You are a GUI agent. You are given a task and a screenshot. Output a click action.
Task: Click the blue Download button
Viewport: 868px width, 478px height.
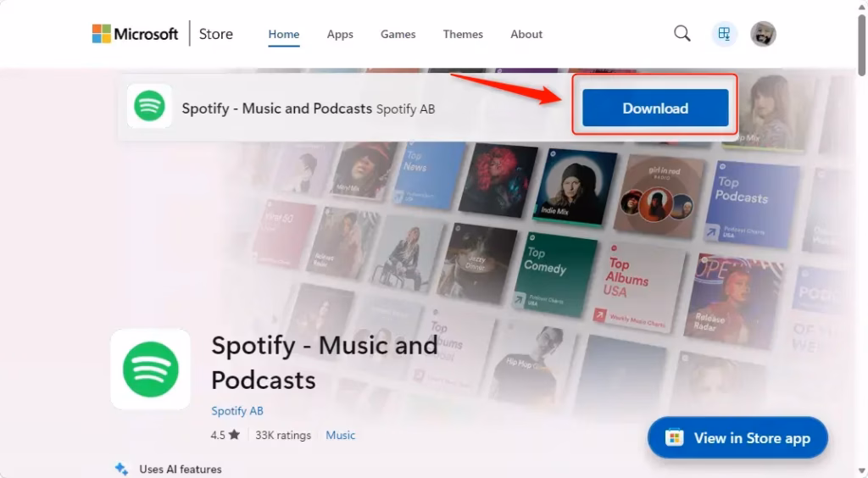655,108
